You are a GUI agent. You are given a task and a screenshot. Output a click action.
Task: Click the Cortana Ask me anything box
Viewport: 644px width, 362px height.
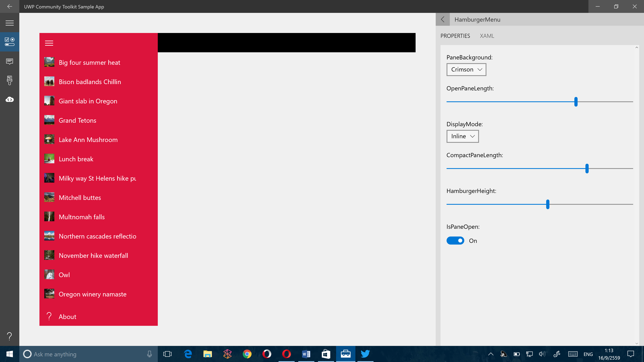[x=89, y=354]
